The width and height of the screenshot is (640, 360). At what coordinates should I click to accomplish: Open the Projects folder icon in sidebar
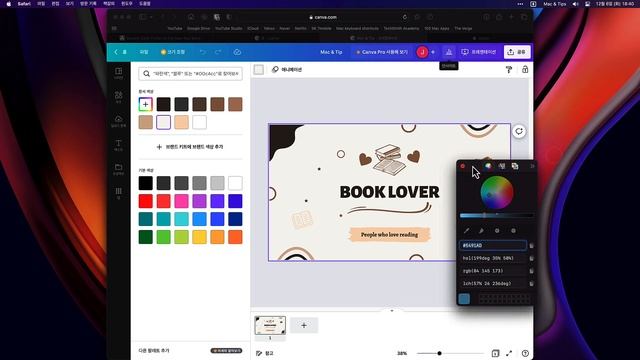[118, 169]
